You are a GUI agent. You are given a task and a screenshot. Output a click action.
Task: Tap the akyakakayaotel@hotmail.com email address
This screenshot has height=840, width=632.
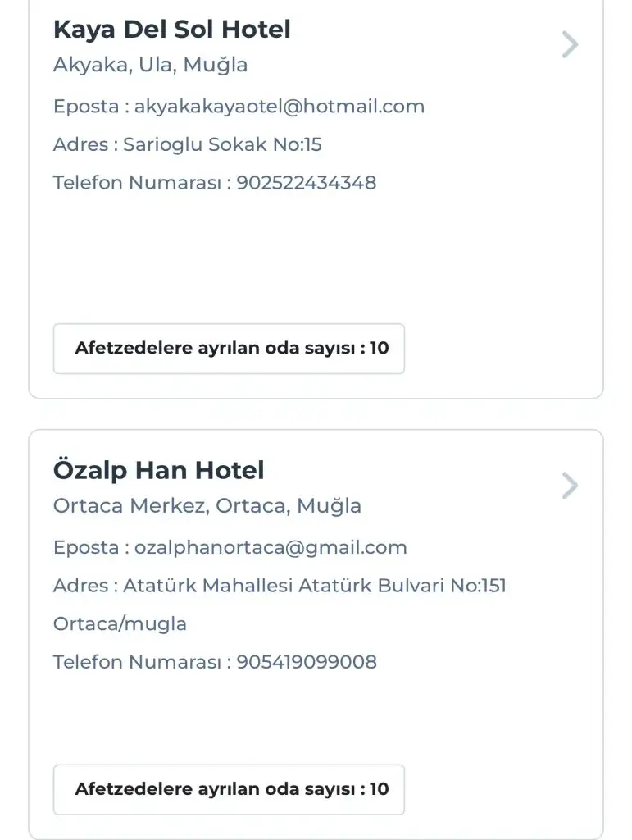(x=280, y=107)
